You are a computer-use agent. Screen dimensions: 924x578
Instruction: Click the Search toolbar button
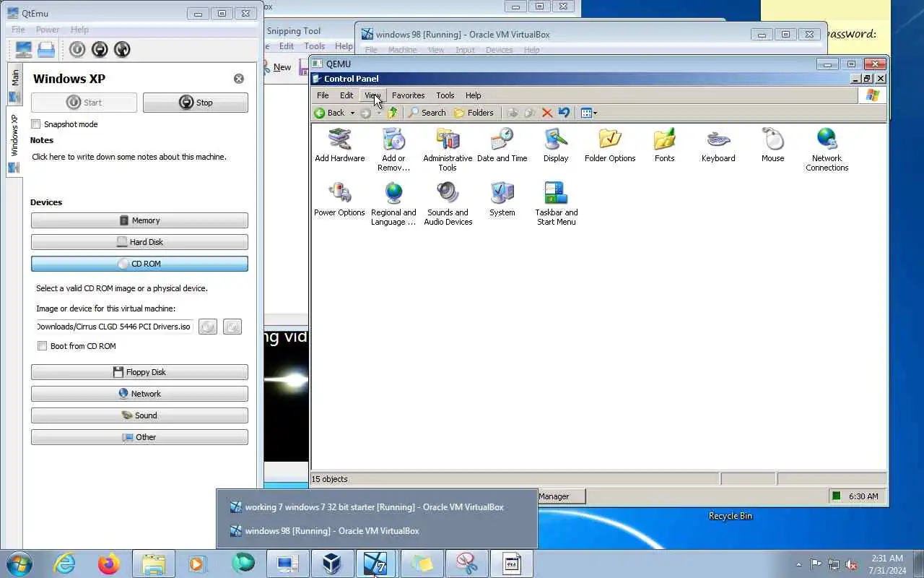click(427, 113)
